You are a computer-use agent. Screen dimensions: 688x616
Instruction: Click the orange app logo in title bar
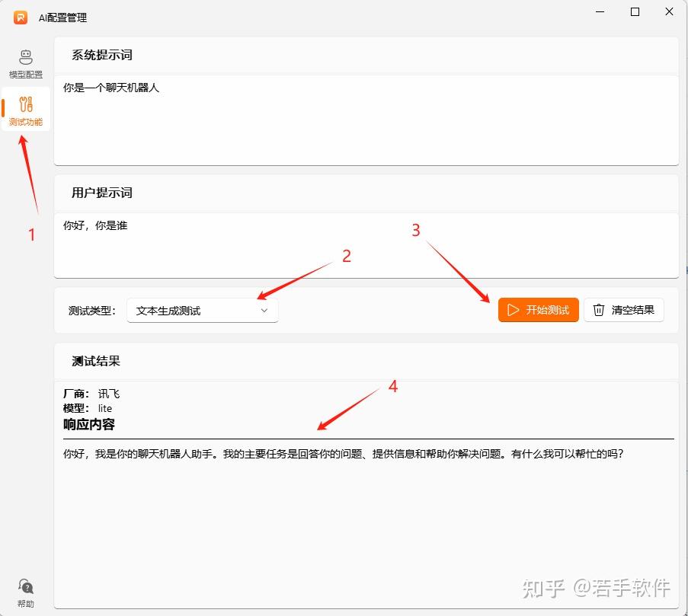click(20, 18)
